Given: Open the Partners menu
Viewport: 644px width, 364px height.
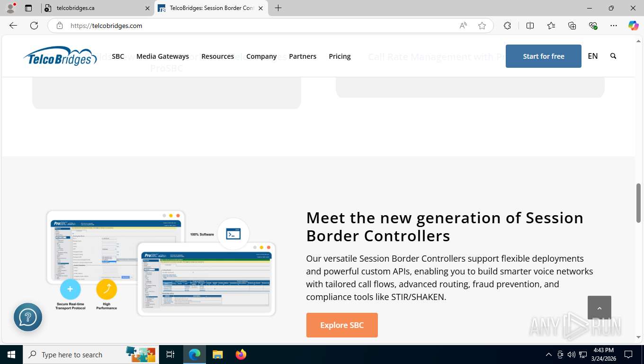Looking at the screenshot, I should click(303, 56).
